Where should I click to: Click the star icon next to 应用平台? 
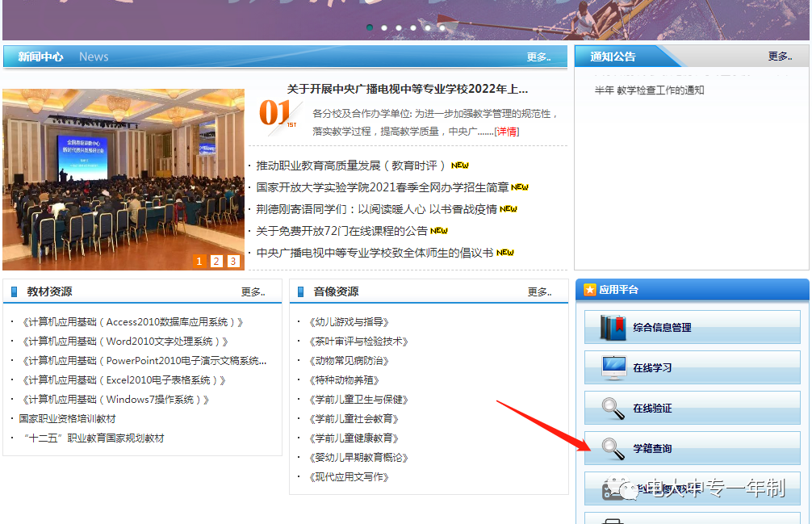[x=590, y=290]
